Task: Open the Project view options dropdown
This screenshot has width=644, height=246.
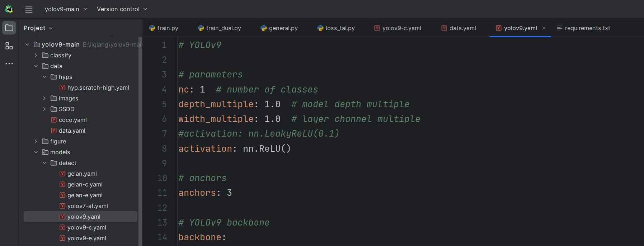Action: (38, 28)
